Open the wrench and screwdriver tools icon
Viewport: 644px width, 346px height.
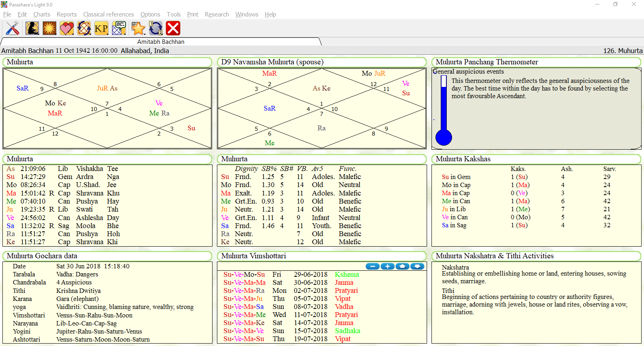click(12, 28)
